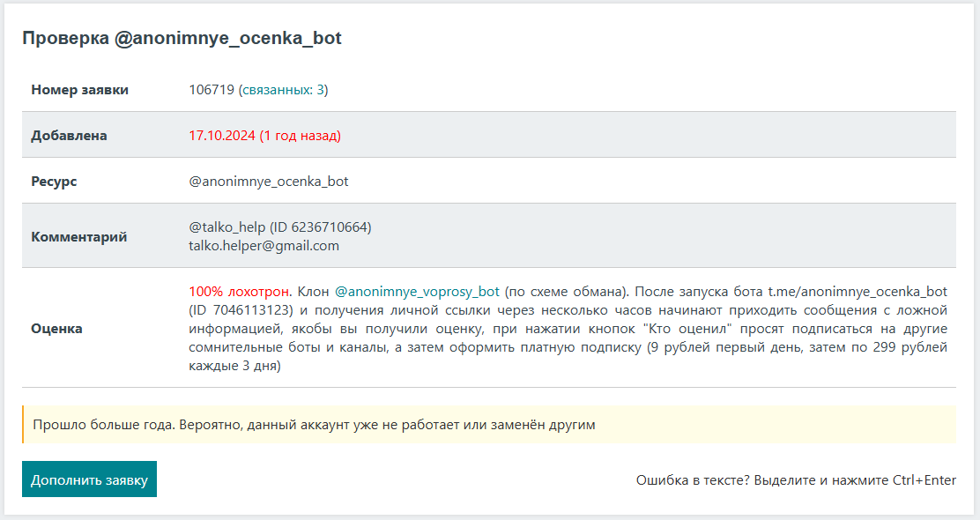Click the 'Добавлена' label
This screenshot has width=980, height=520.
click(x=69, y=136)
